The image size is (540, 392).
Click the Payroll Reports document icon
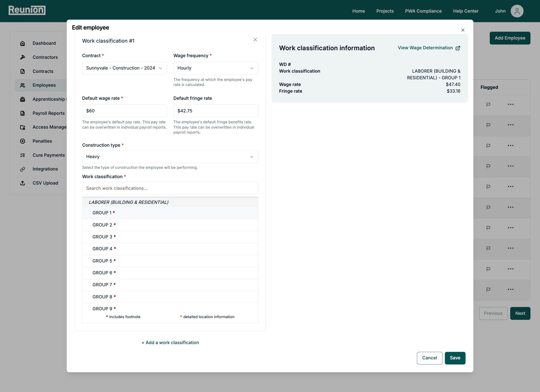click(23, 113)
